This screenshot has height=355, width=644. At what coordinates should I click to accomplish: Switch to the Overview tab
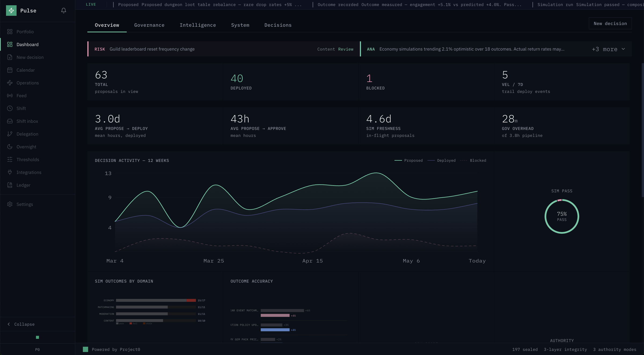(x=107, y=25)
